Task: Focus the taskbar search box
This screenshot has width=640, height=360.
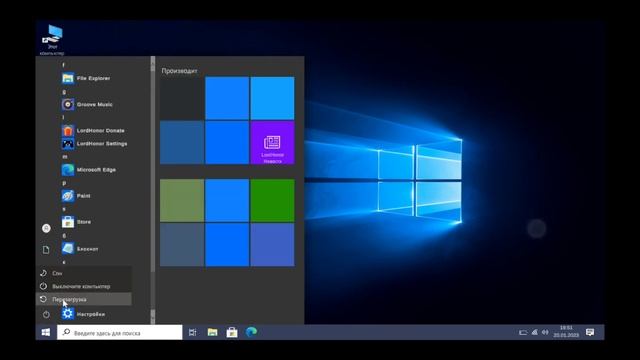Action: (120, 333)
